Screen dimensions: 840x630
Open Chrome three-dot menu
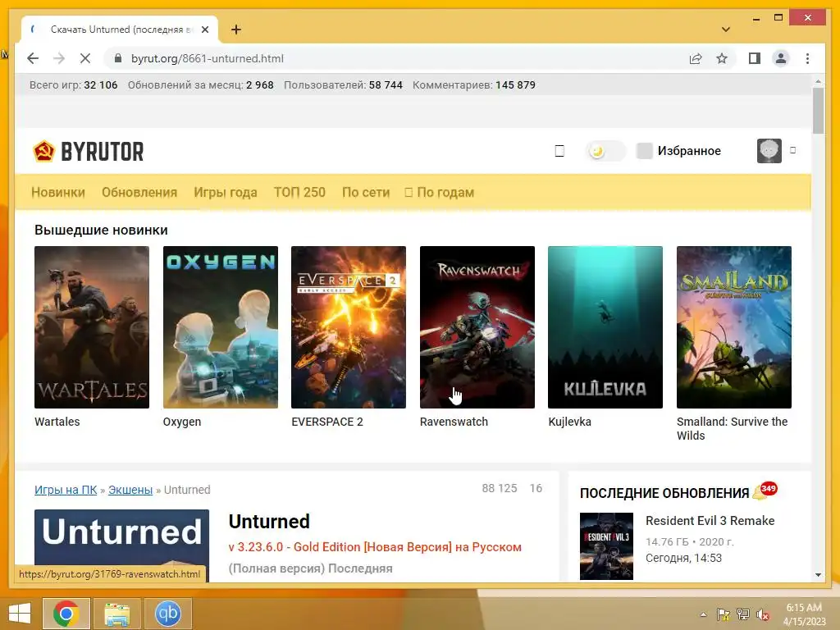(x=807, y=58)
